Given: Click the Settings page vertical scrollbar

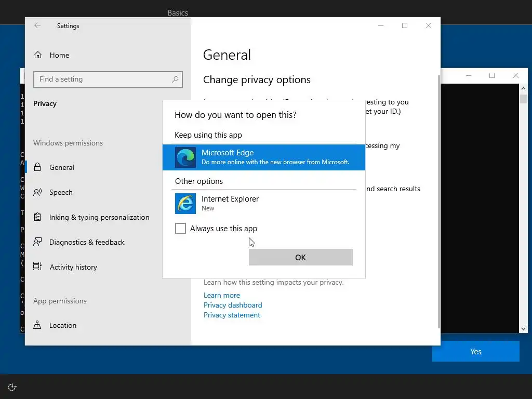Looking at the screenshot, I should (439, 202).
